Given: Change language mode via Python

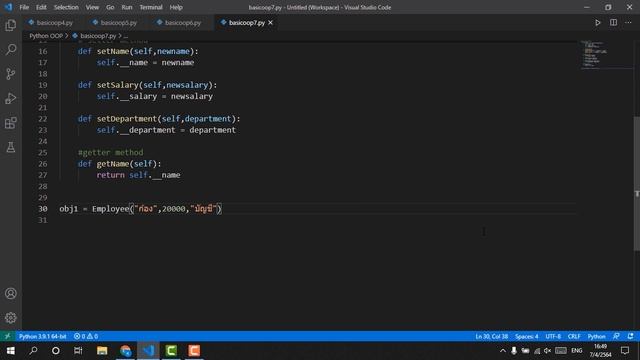Looking at the screenshot, I should pyautogui.click(x=596, y=336).
